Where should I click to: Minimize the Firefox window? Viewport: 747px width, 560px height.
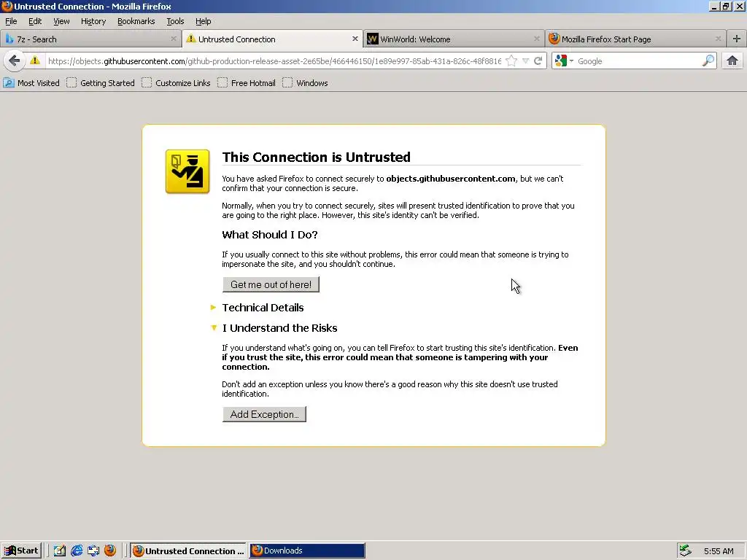(x=713, y=6)
